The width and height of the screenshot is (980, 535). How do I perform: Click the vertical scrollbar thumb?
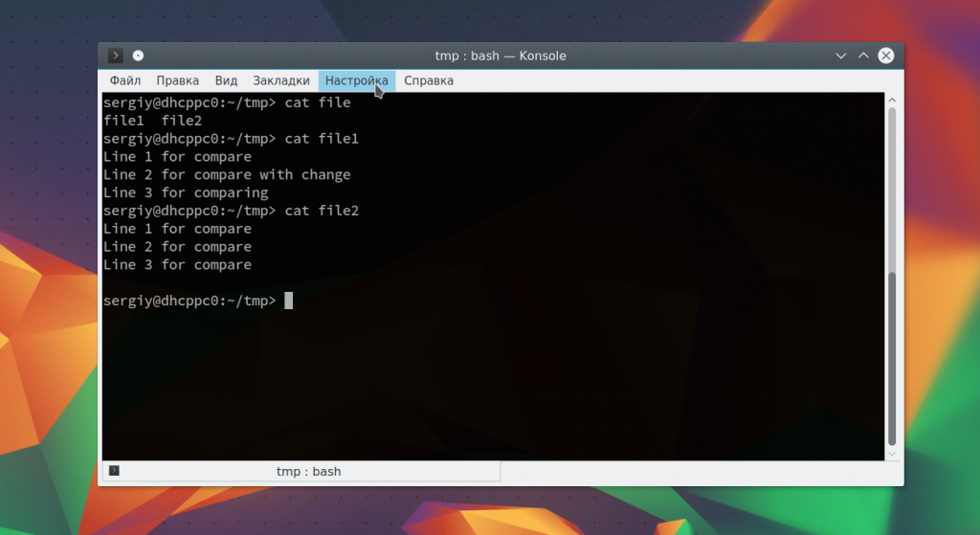click(x=892, y=359)
